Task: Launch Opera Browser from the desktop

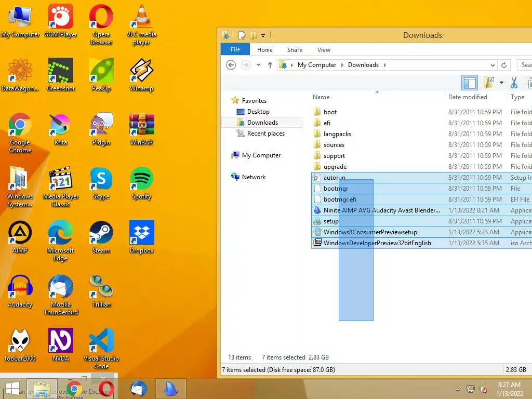Action: click(101, 25)
